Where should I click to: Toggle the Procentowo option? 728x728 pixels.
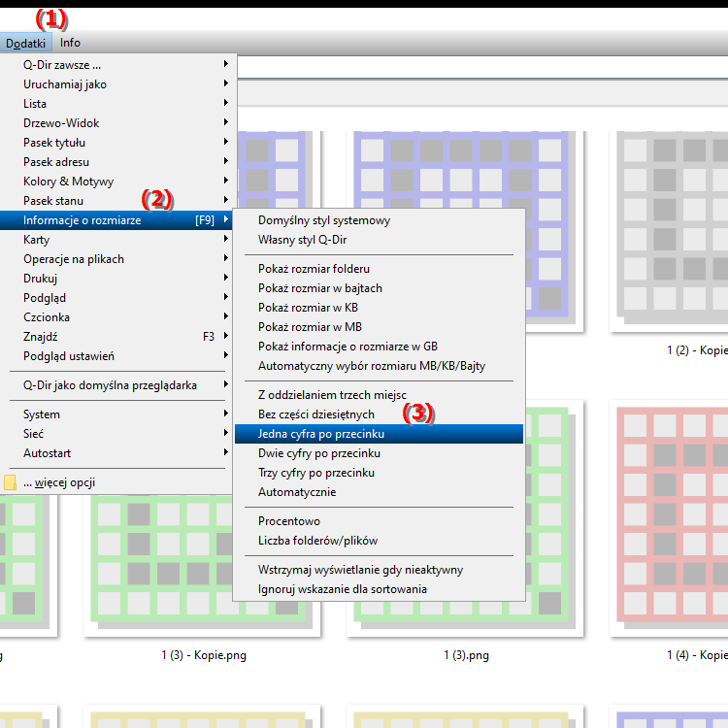(x=379, y=521)
